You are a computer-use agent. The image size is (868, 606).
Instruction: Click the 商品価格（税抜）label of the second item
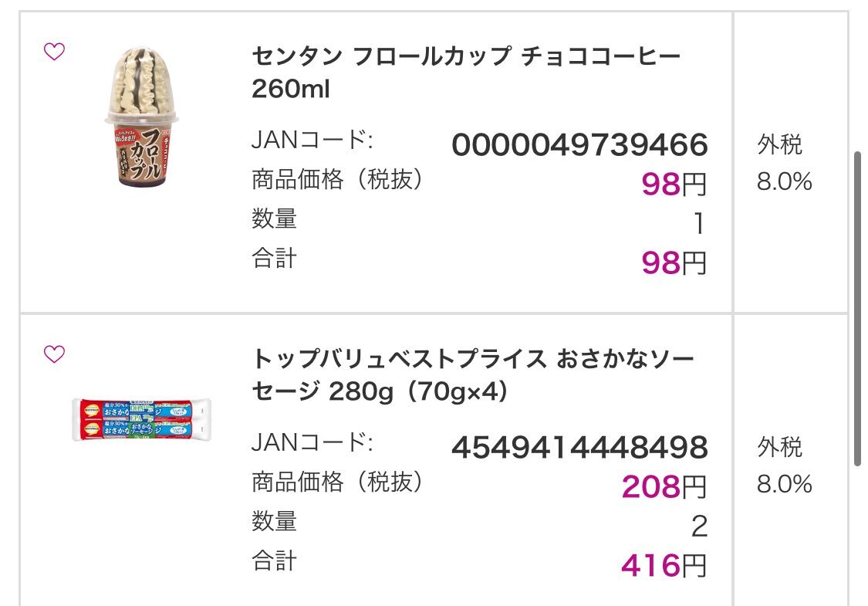(336, 482)
